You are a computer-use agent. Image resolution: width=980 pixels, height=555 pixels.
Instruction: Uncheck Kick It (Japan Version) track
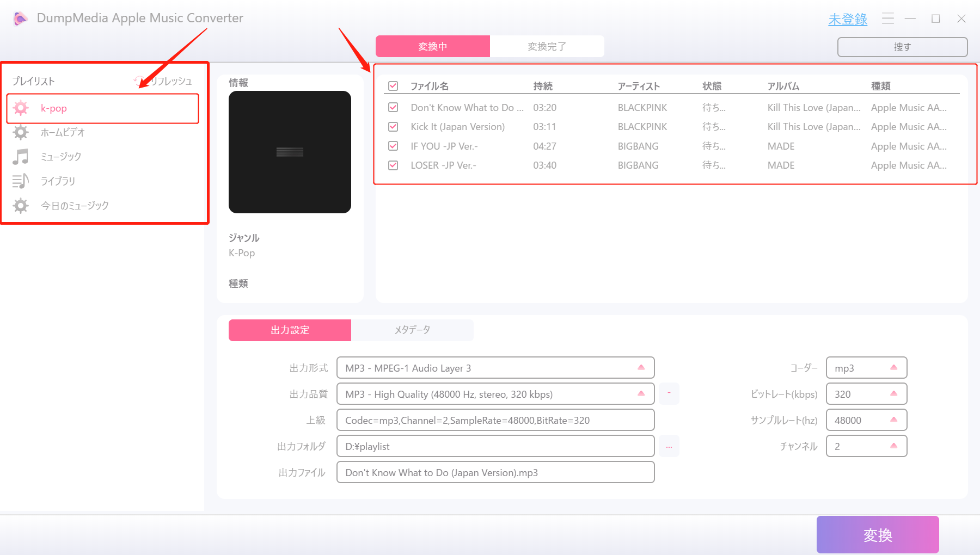coord(393,126)
